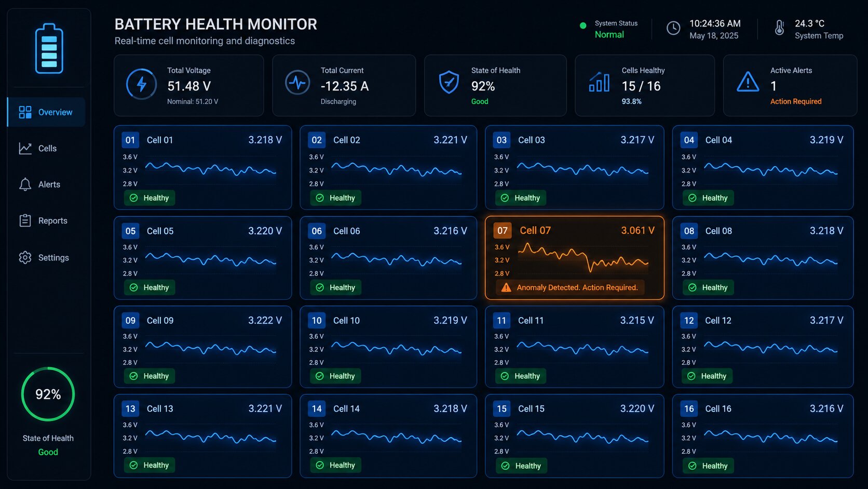Click the State of Health shield icon
868x489 pixels.
[x=449, y=82]
